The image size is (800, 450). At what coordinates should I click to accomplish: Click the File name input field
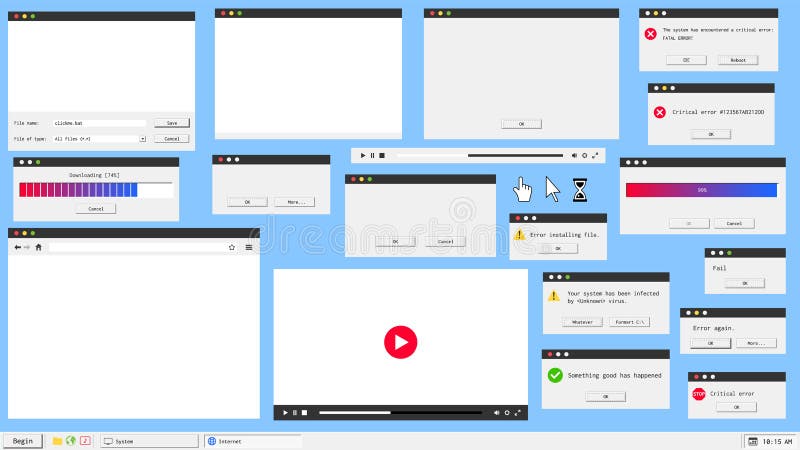tap(99, 123)
